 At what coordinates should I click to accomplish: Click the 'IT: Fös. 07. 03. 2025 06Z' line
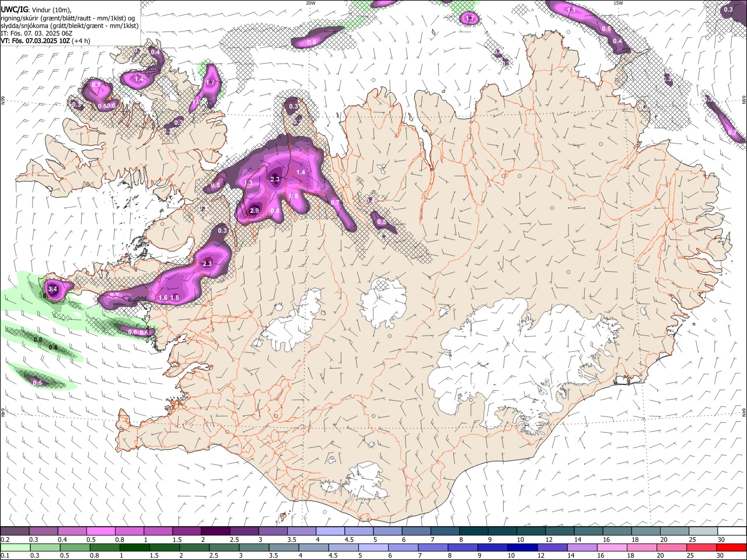[36, 33]
